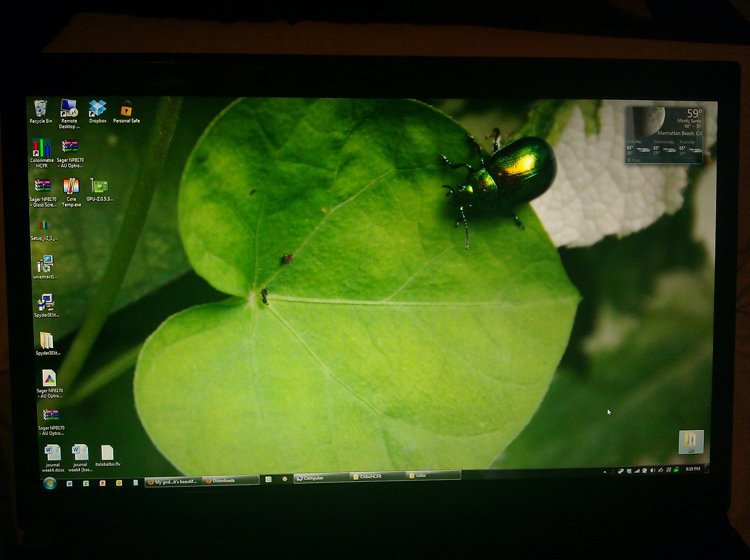This screenshot has height=560, width=750.
Task: Launch Excel from the quick launch bar
Action: 86,483
